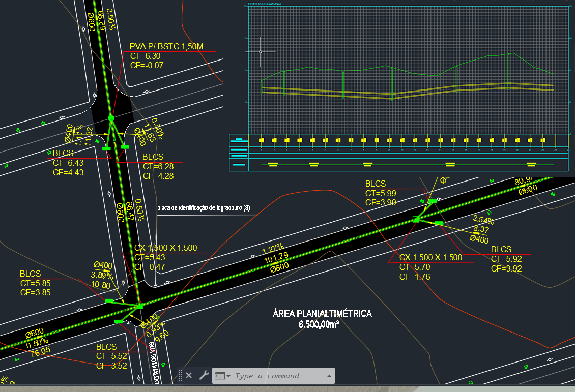575x392 pixels.
Task: Open the command line customize wrench menu
Action: [204, 375]
